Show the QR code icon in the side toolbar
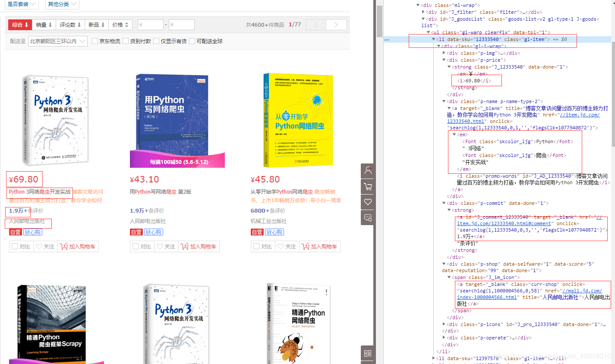Screen dimensions: 615x364 pyautogui.click(x=368, y=353)
